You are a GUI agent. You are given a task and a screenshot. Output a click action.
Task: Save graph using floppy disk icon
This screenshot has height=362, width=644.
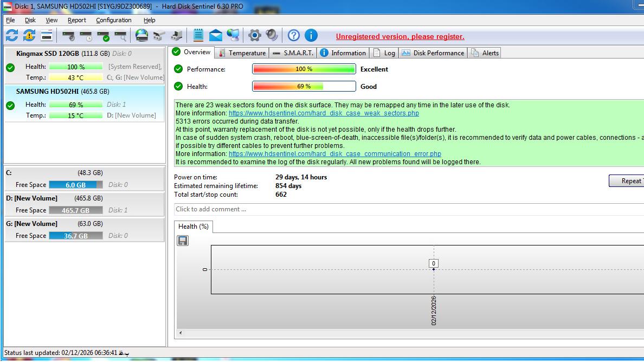[183, 241]
